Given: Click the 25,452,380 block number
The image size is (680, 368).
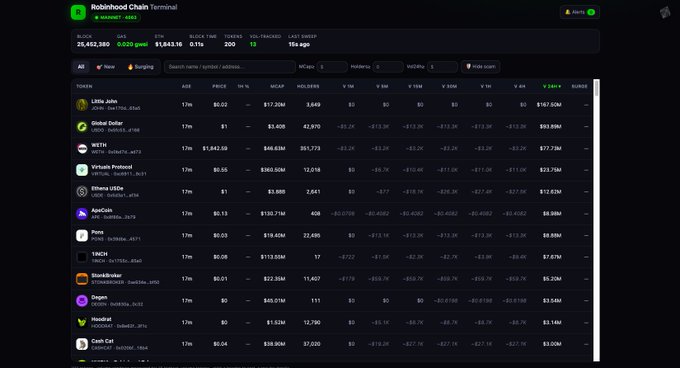Looking at the screenshot, I should click(93, 44).
